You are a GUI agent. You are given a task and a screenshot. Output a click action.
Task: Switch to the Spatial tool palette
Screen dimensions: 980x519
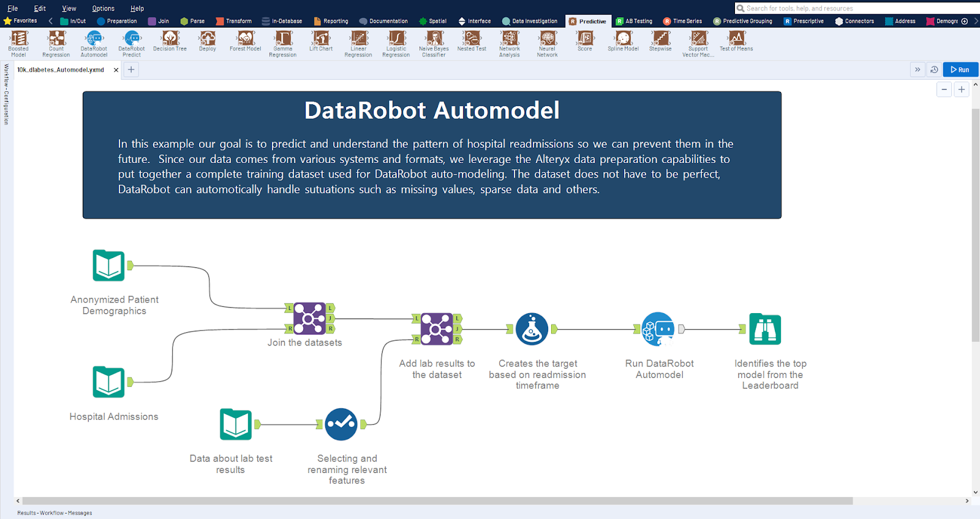[432, 21]
